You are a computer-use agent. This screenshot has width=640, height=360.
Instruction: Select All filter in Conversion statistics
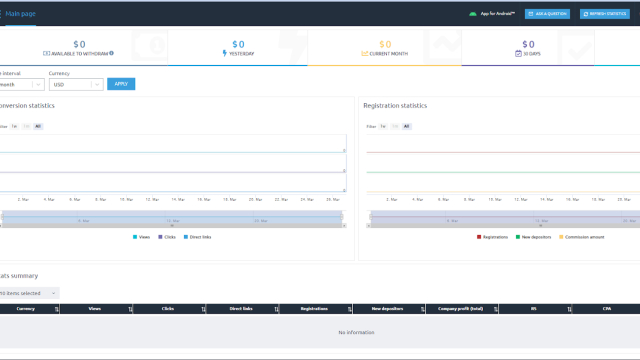click(x=38, y=127)
